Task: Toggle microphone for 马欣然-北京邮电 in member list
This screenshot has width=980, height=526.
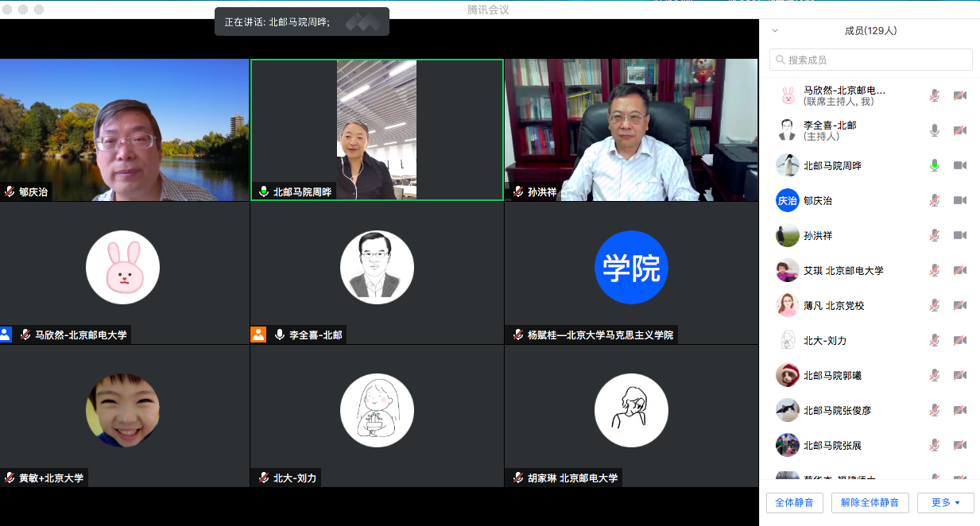Action: click(935, 95)
